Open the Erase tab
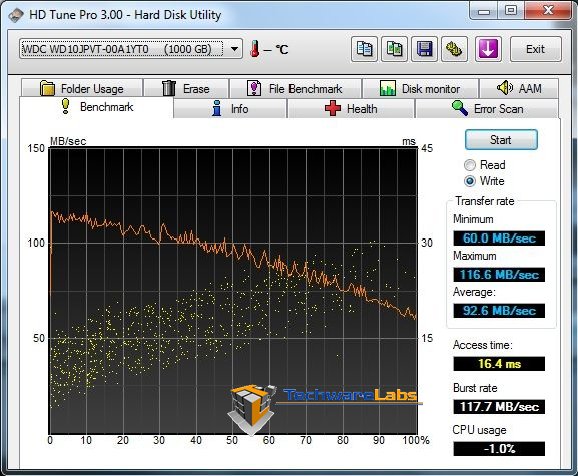This screenshot has height=476, width=578. (x=186, y=88)
